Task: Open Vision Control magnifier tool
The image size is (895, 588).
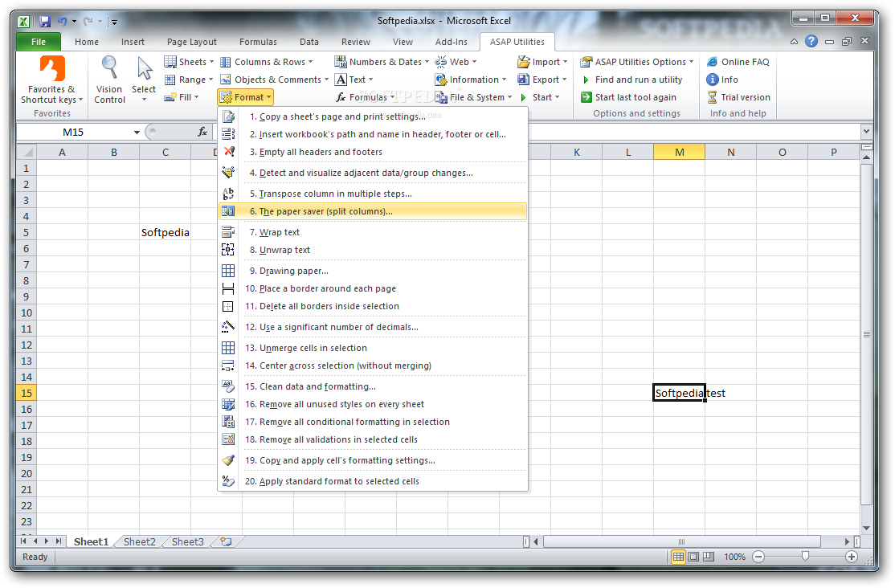Action: [x=109, y=67]
